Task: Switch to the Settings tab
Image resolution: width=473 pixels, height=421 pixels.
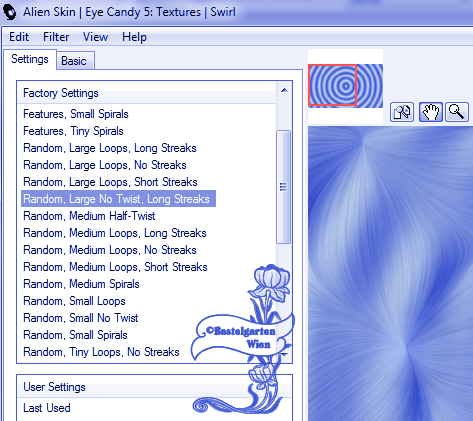Action: point(30,59)
